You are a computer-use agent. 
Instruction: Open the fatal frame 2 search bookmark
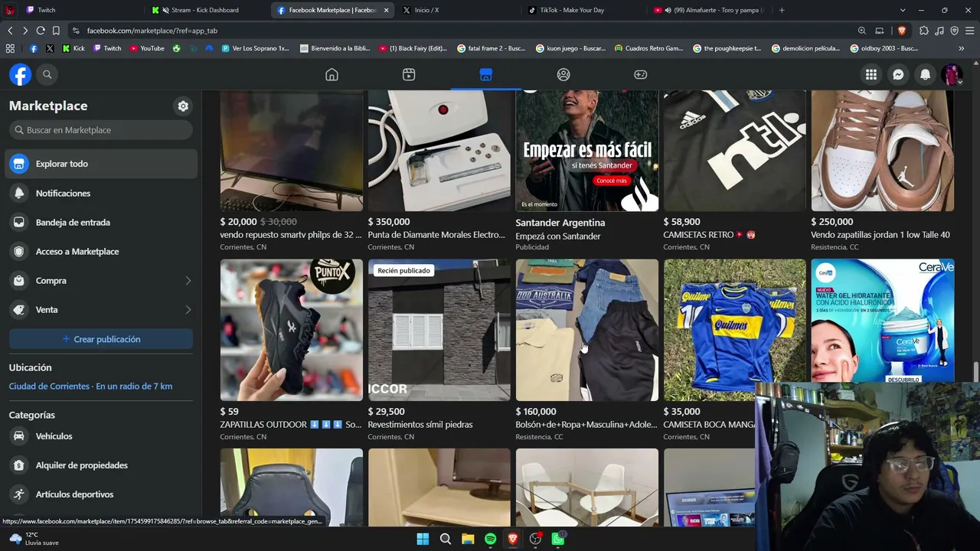tap(491, 48)
